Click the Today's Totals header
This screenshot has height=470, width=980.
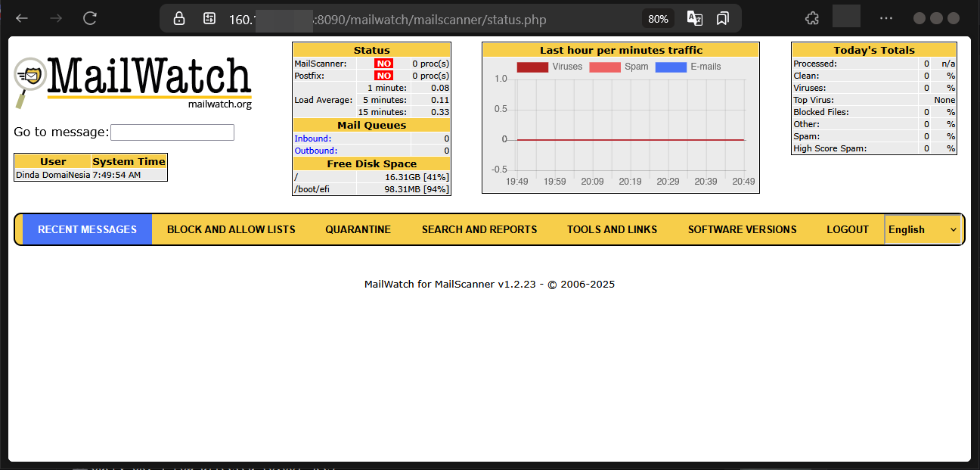click(x=874, y=50)
